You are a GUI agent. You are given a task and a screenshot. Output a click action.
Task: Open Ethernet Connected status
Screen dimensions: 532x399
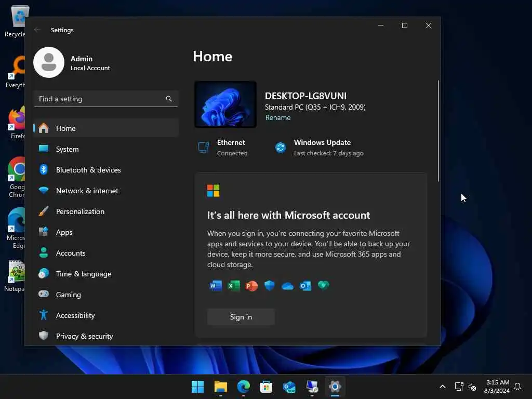coord(223,148)
